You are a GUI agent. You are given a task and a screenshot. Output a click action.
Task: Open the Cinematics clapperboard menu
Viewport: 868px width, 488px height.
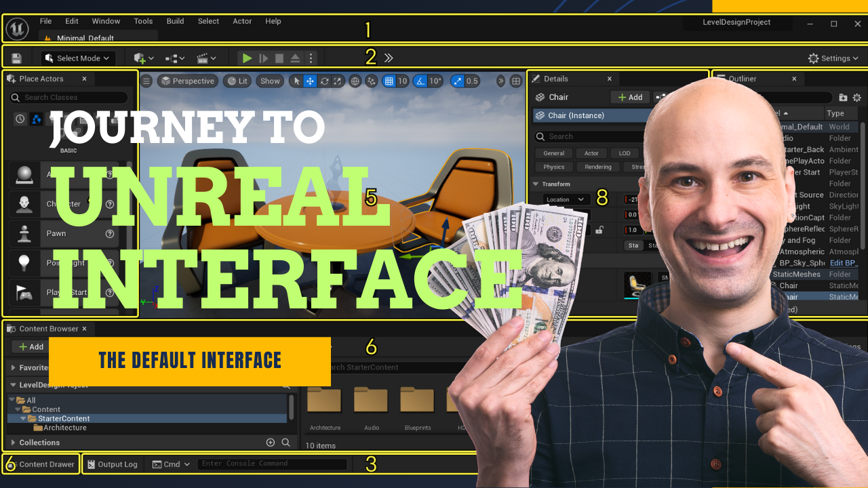pos(206,58)
